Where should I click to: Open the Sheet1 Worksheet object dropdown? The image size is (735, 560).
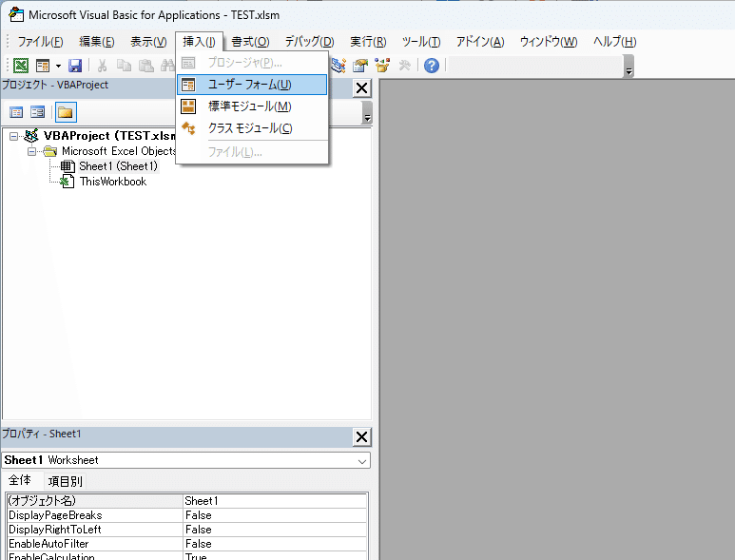(362, 461)
